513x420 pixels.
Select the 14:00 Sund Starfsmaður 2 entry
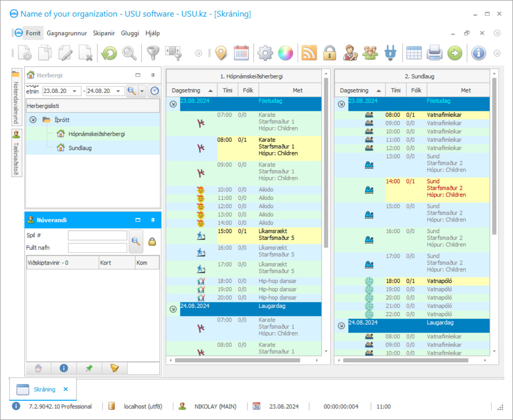click(412, 190)
